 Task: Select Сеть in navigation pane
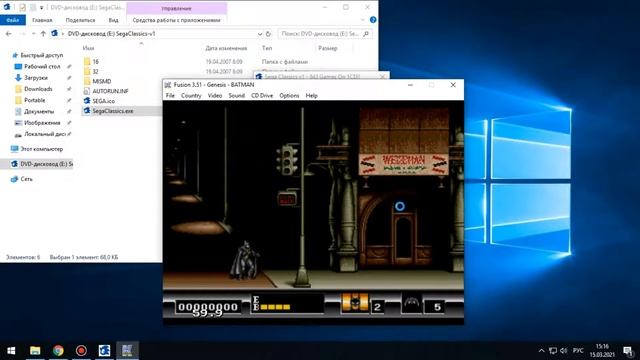click(26, 179)
